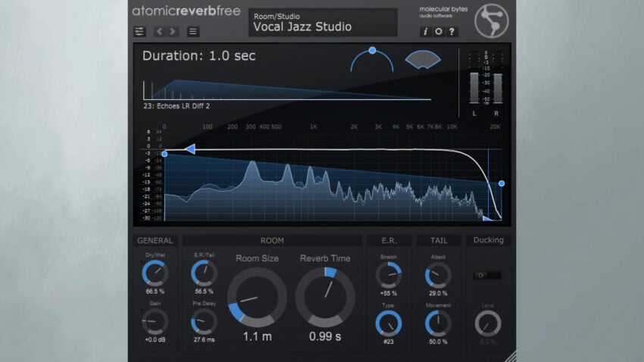644x362 pixels.
Task: Click the Tail Movement knob
Action: [x=438, y=323]
